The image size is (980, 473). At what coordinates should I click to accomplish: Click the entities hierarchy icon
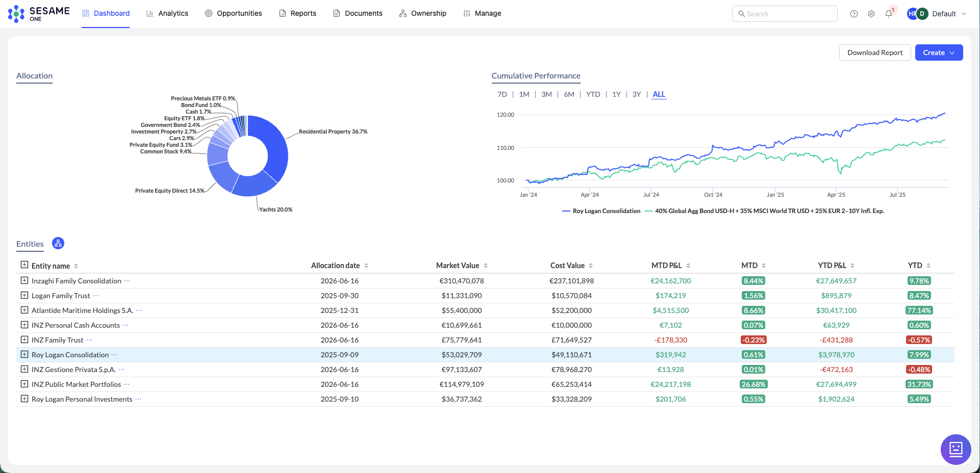58,244
